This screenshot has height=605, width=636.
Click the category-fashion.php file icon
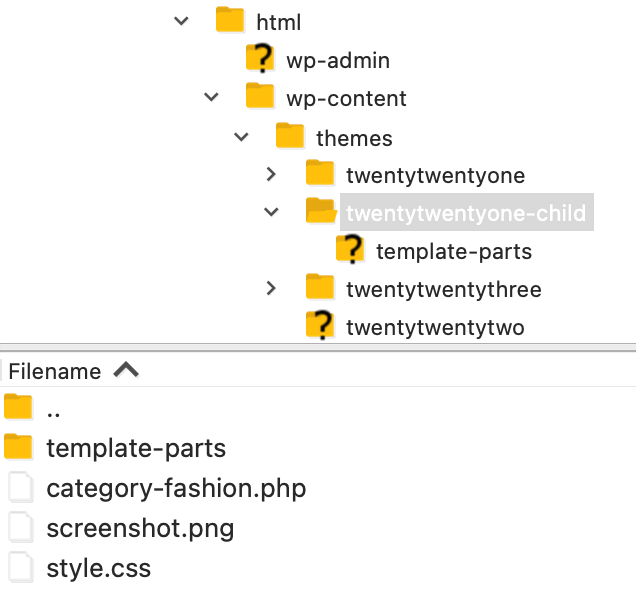pos(19,489)
